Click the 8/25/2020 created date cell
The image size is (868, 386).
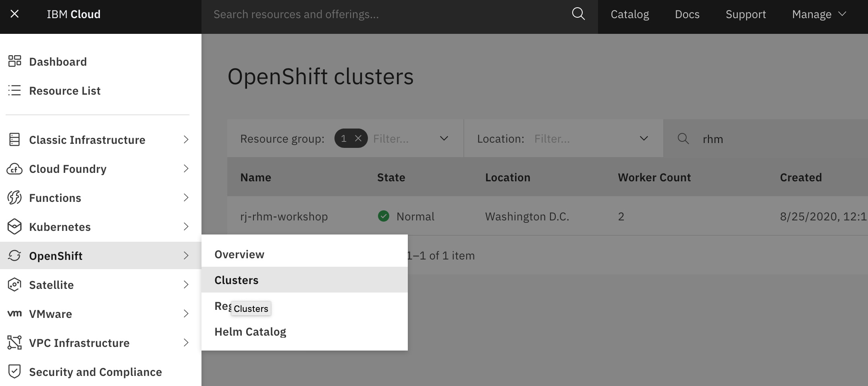tap(824, 216)
